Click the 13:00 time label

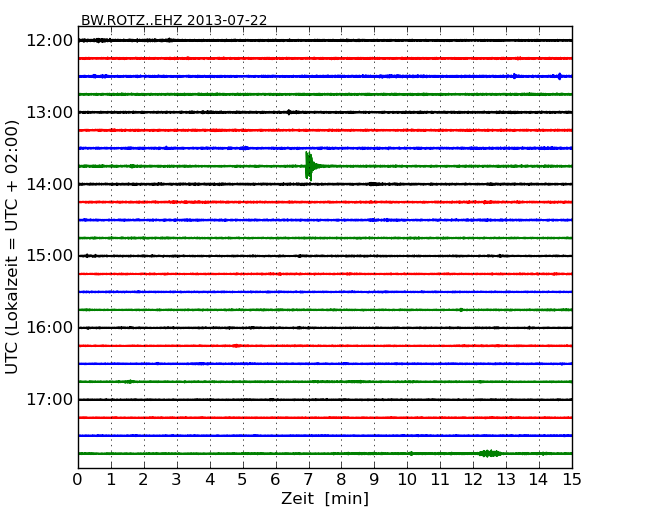click(x=49, y=112)
